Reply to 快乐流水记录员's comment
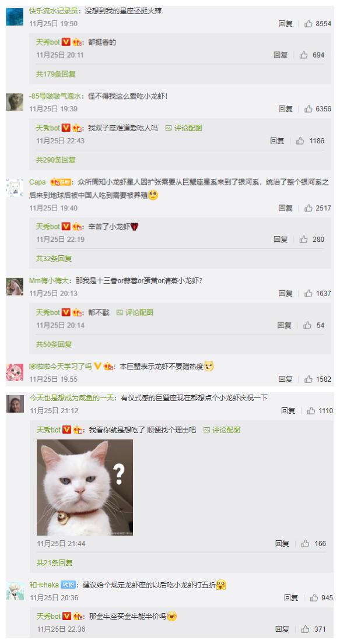The image size is (340, 644). click(285, 23)
